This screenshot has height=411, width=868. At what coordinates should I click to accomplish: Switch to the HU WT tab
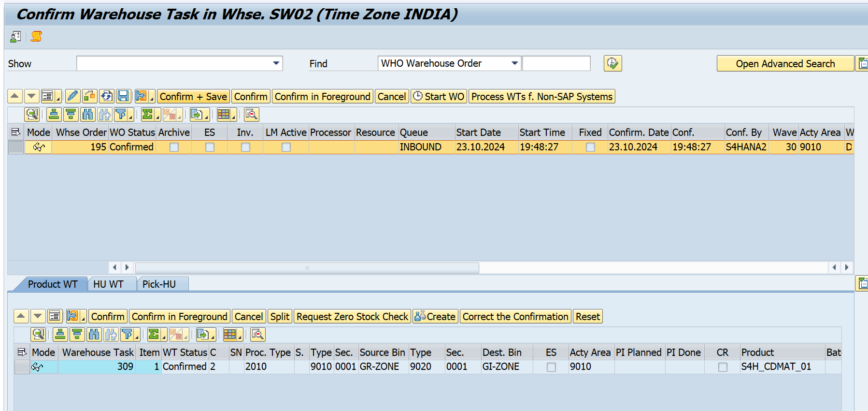pos(108,284)
